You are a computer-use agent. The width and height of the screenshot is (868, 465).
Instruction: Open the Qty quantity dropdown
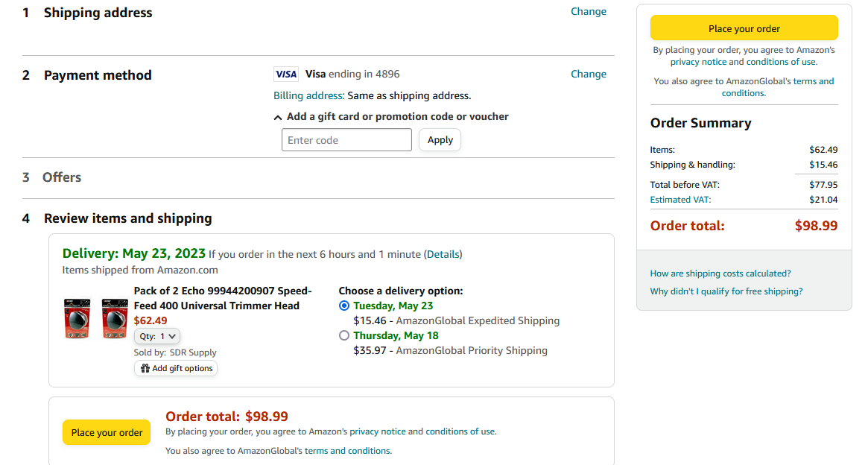[157, 336]
